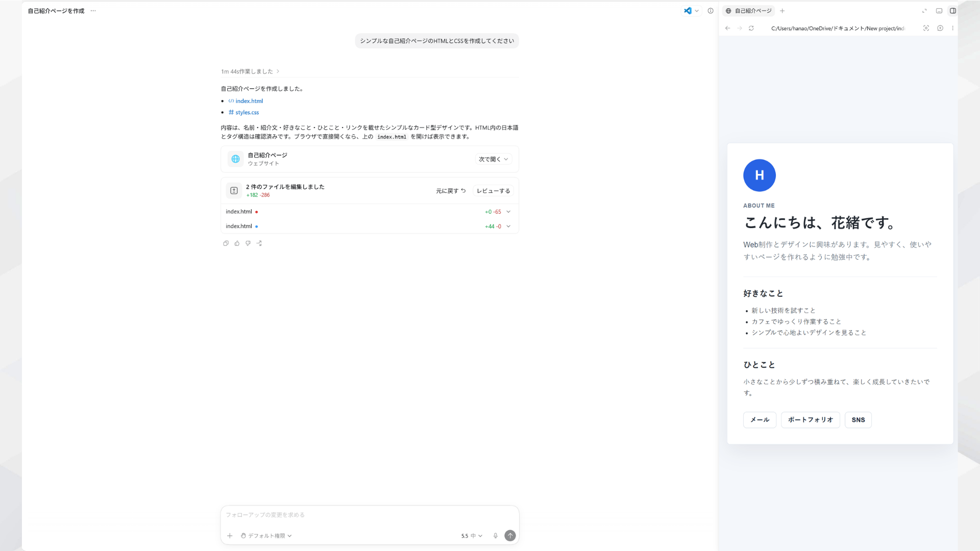
Task: Expand the preview panel to fullscreen
Action: coord(924,11)
